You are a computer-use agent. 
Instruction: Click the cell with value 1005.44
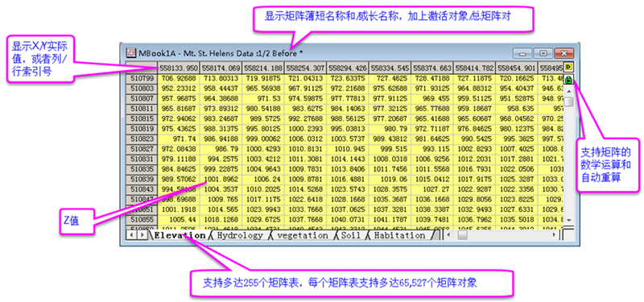(179, 219)
